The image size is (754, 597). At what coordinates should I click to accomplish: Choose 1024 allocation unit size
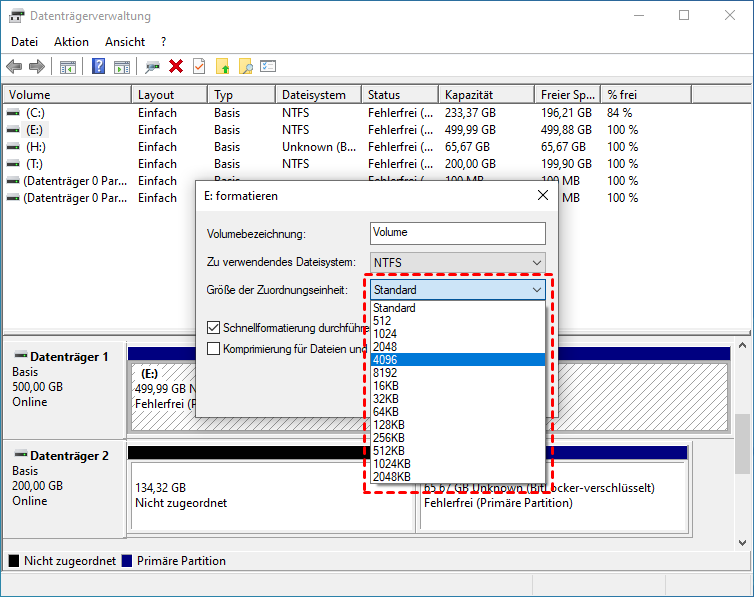point(458,334)
